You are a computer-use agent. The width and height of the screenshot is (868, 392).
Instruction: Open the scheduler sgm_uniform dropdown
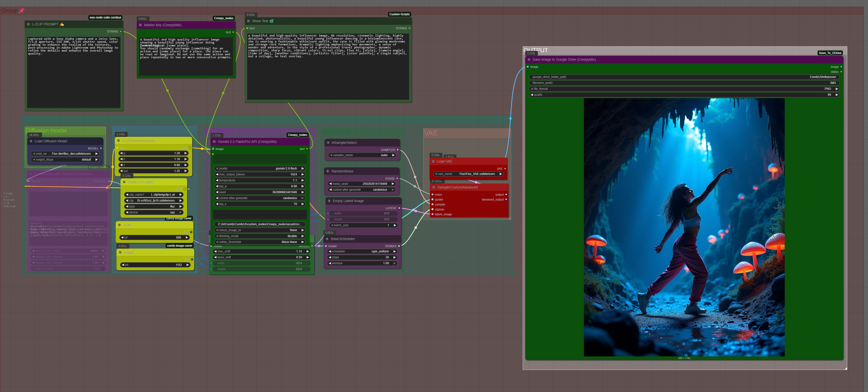click(x=362, y=251)
